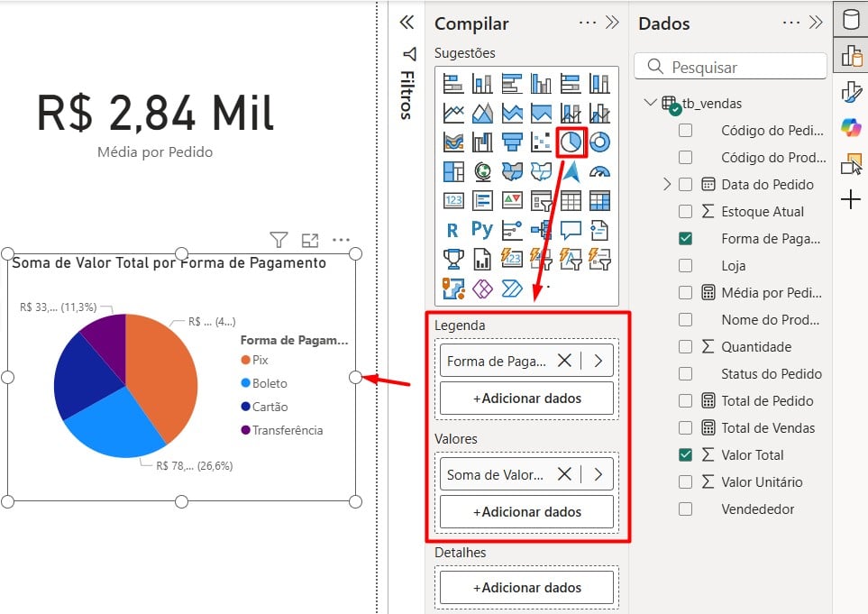Click Adicionar dados under Detalhes
Image resolution: width=868 pixels, height=614 pixels.
[525, 587]
